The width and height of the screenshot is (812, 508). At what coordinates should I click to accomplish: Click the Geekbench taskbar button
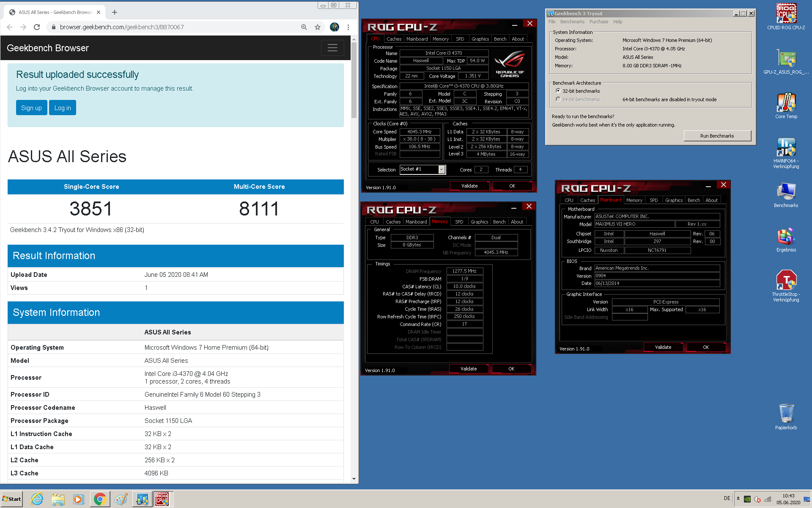(x=142, y=499)
